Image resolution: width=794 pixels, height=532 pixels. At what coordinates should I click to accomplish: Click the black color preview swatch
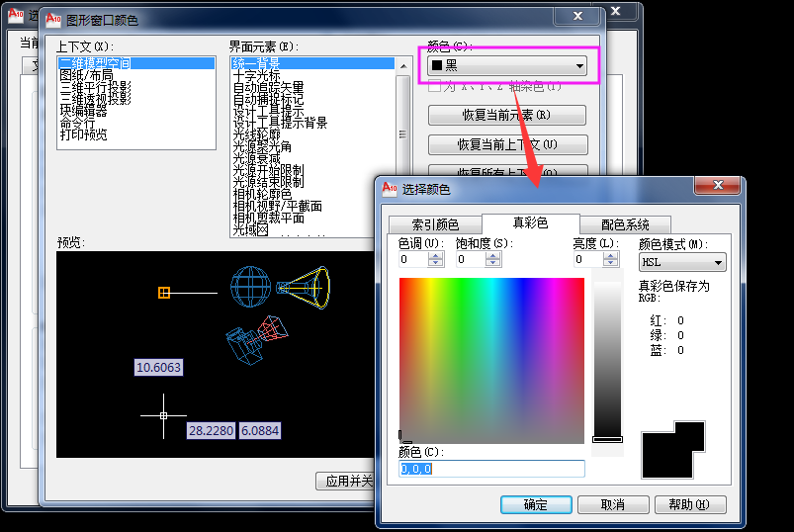[x=672, y=451]
